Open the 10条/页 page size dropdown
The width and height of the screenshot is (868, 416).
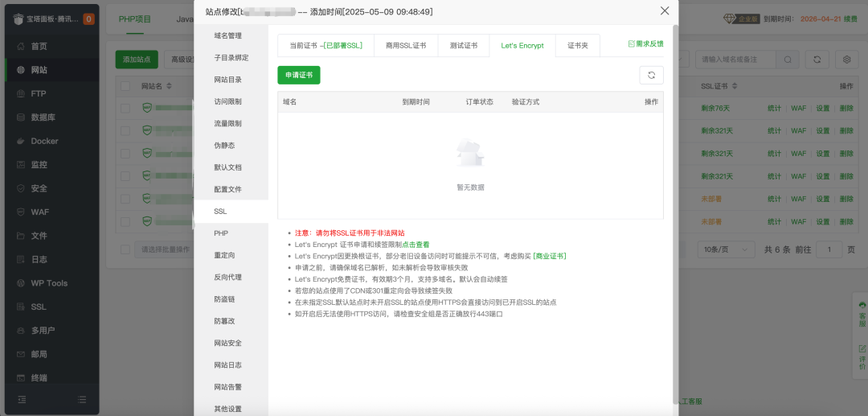(725, 249)
